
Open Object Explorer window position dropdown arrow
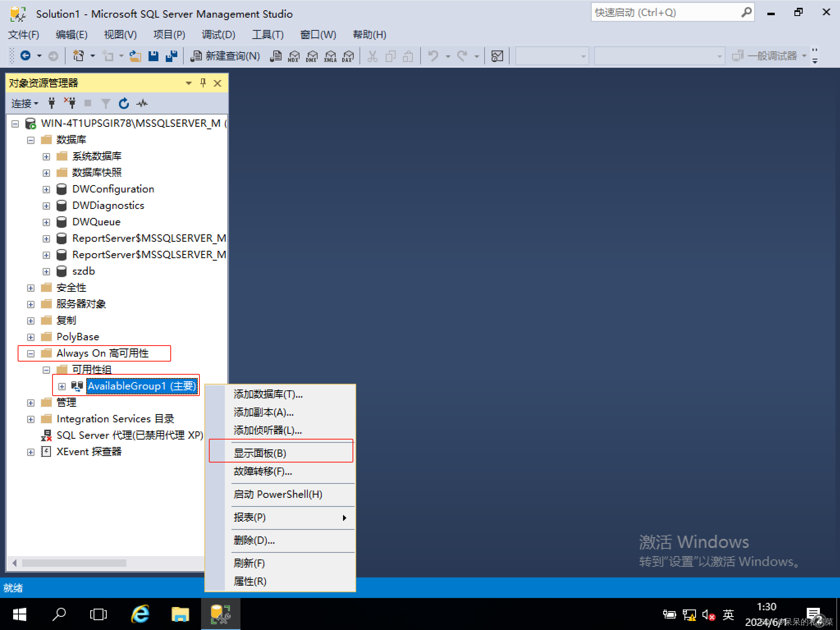(x=188, y=83)
